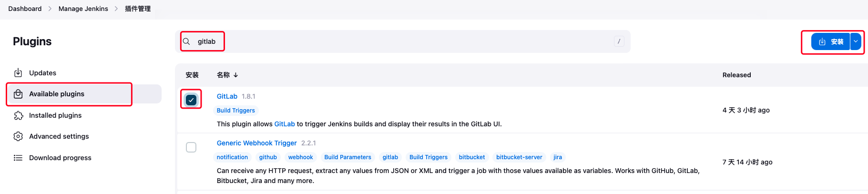868x194 pixels.
Task: Open the GitLab plugin name link
Action: (227, 96)
